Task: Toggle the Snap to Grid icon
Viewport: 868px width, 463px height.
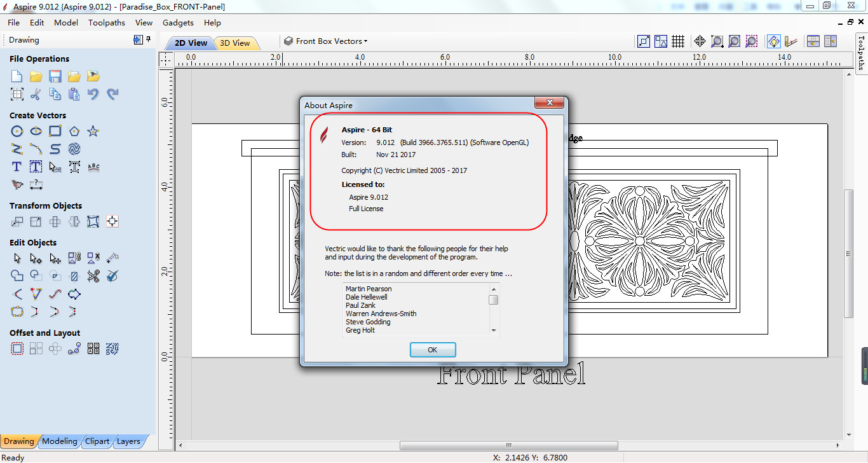Action: 678,41
